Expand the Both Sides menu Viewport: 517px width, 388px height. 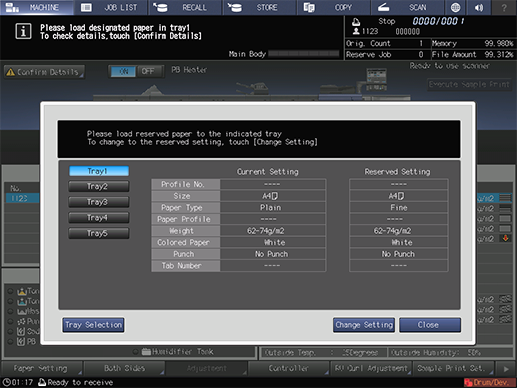click(x=124, y=368)
